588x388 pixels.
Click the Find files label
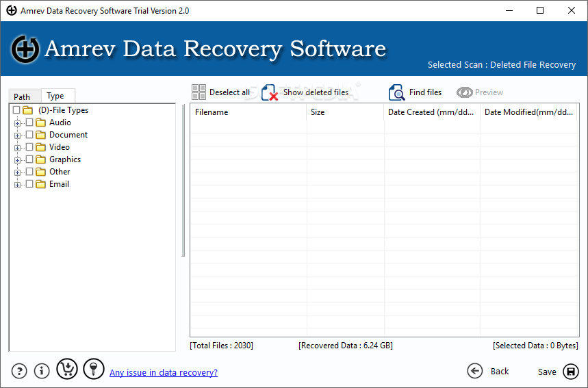coord(425,92)
